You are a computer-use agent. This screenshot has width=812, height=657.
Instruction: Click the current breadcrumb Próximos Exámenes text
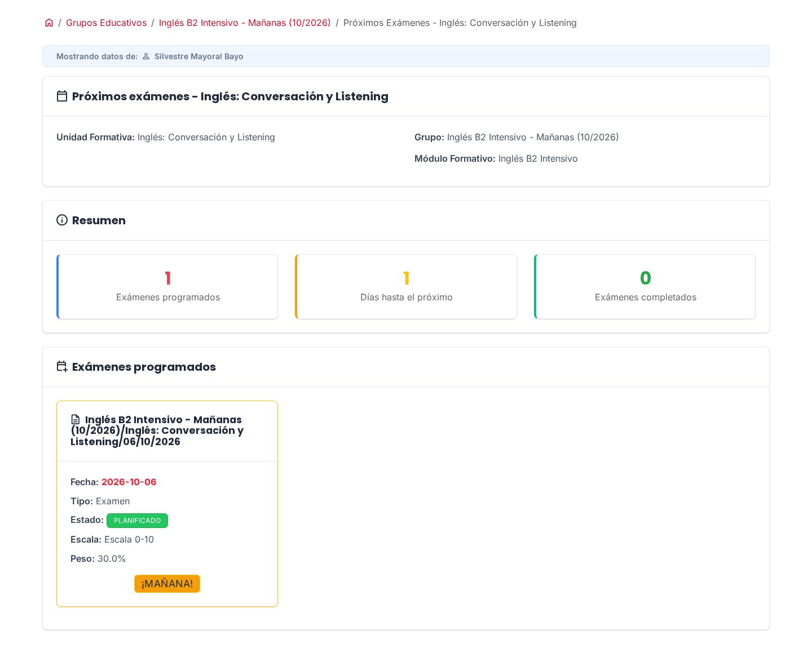click(460, 23)
